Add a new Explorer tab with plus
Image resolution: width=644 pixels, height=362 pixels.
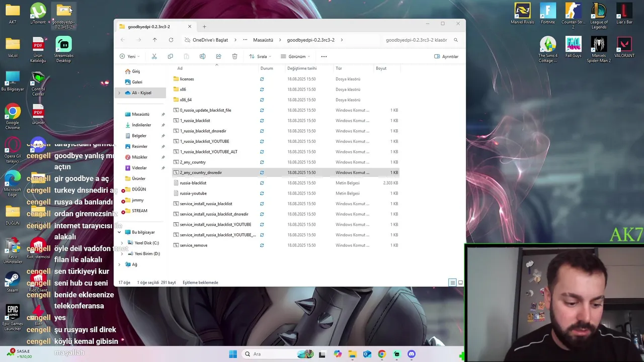coord(204,27)
